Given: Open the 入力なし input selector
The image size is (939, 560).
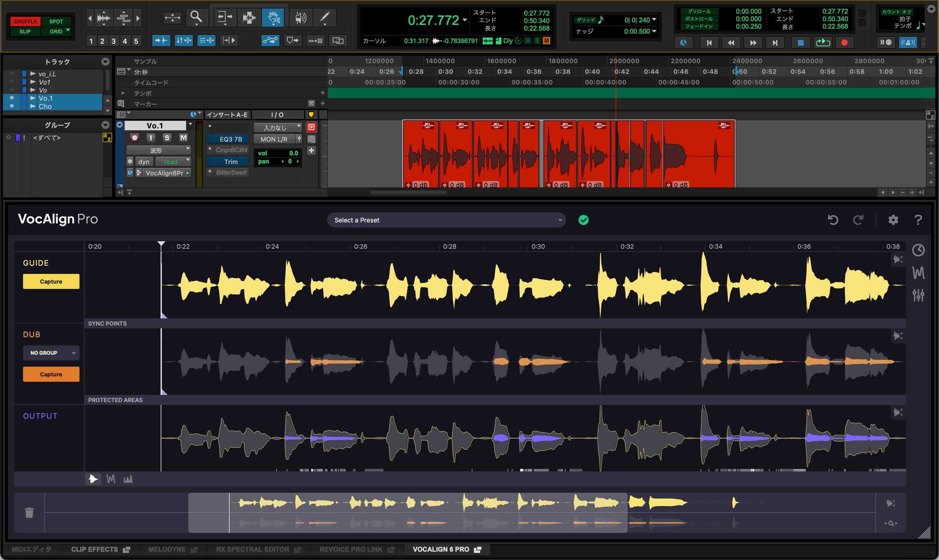Looking at the screenshot, I should click(277, 128).
